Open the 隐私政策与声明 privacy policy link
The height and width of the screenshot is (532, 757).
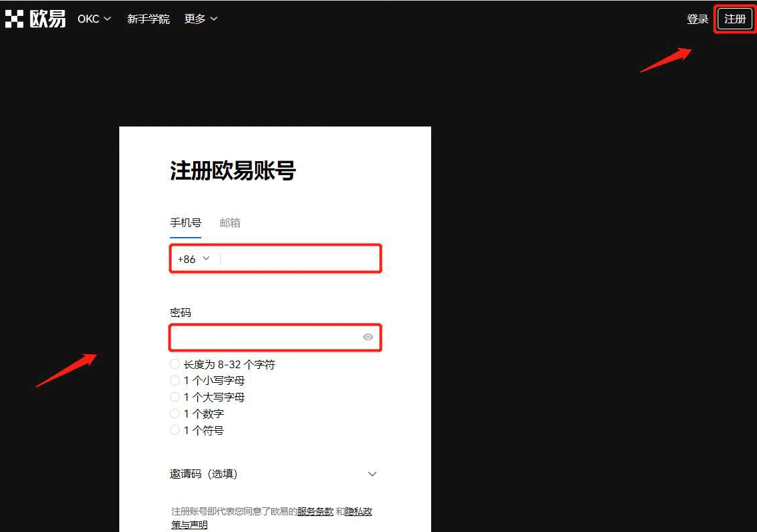pyautogui.click(x=358, y=511)
